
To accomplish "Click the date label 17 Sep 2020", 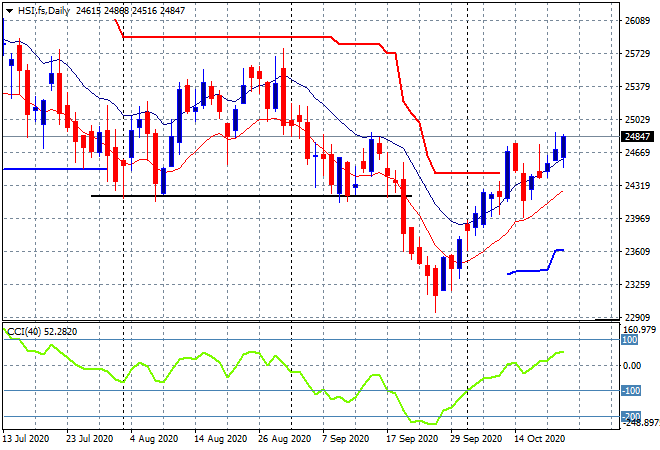I will (412, 439).
